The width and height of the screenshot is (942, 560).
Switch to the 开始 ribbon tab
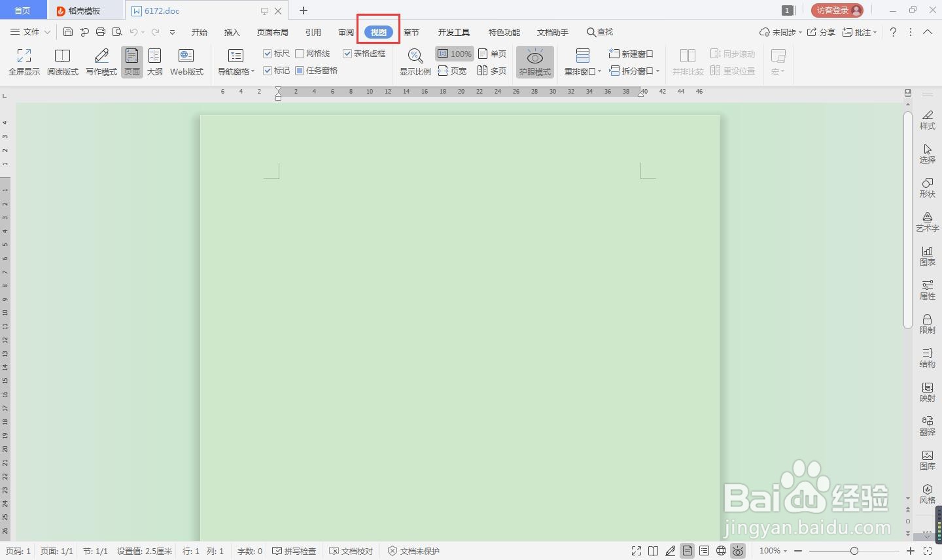[199, 31]
